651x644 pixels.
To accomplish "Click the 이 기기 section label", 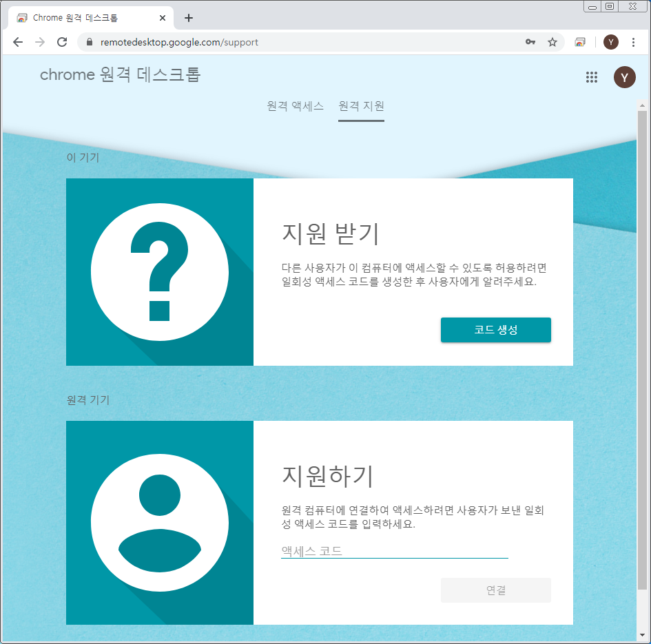I will (83, 158).
